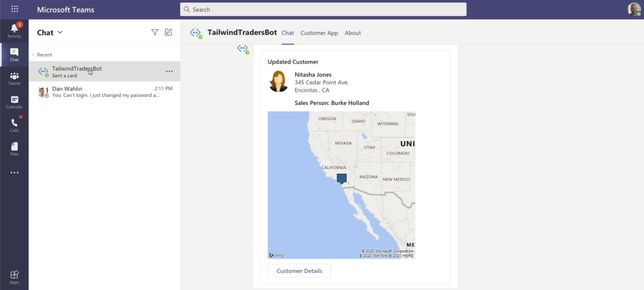Click the Calendar icon in left sidebar
This screenshot has height=290, width=644.
point(14,102)
